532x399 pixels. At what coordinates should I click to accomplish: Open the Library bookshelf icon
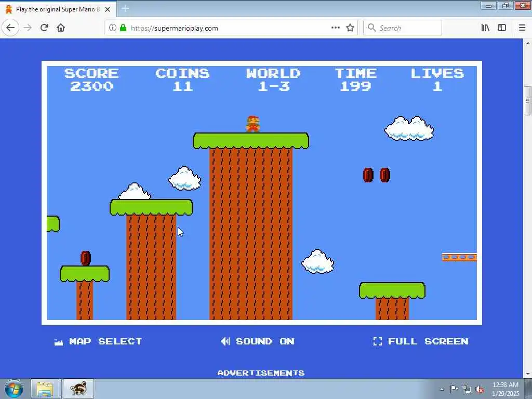coord(486,28)
